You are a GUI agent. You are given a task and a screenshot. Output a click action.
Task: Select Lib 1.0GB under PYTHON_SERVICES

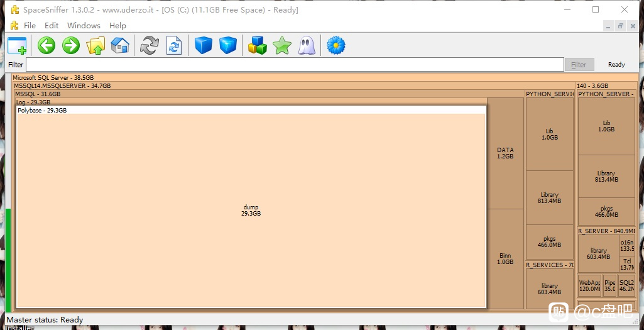[550, 135]
